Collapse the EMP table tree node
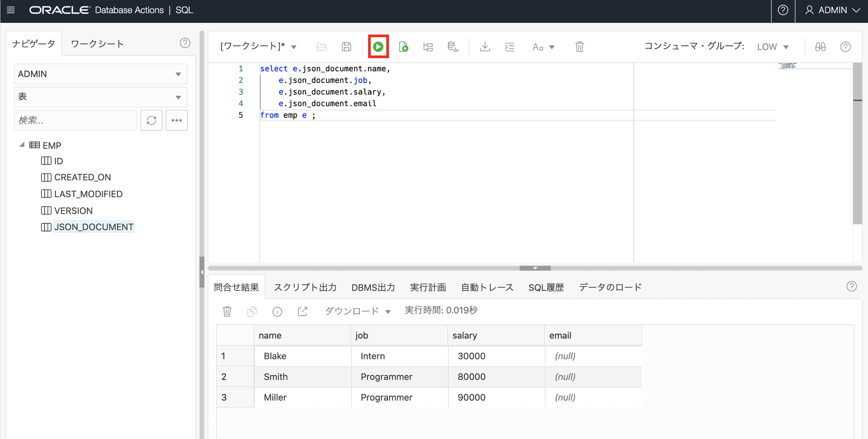868x439 pixels. pos(22,145)
